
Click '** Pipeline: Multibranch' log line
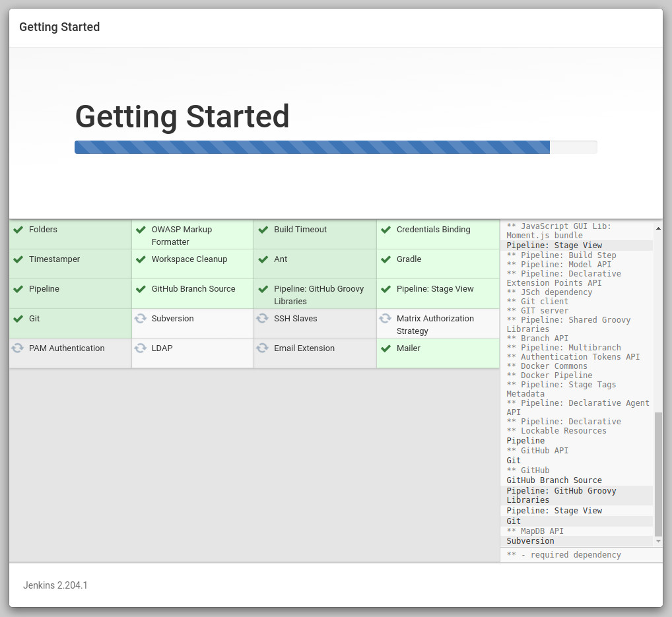(564, 348)
